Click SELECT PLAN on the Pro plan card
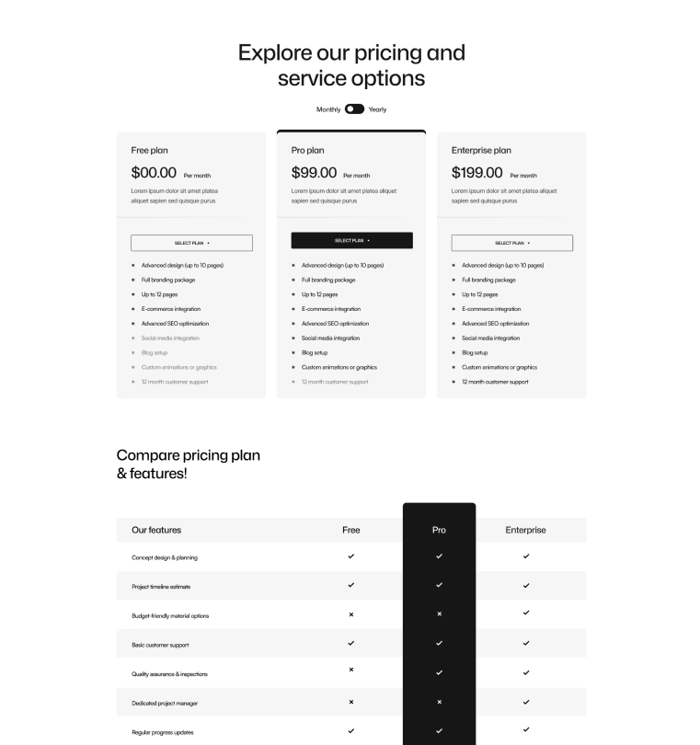 point(351,242)
